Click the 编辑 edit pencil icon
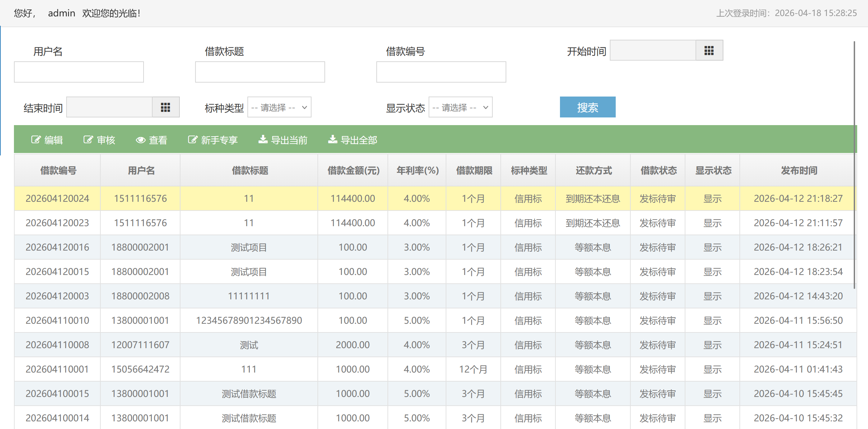The image size is (868, 429). [36, 140]
